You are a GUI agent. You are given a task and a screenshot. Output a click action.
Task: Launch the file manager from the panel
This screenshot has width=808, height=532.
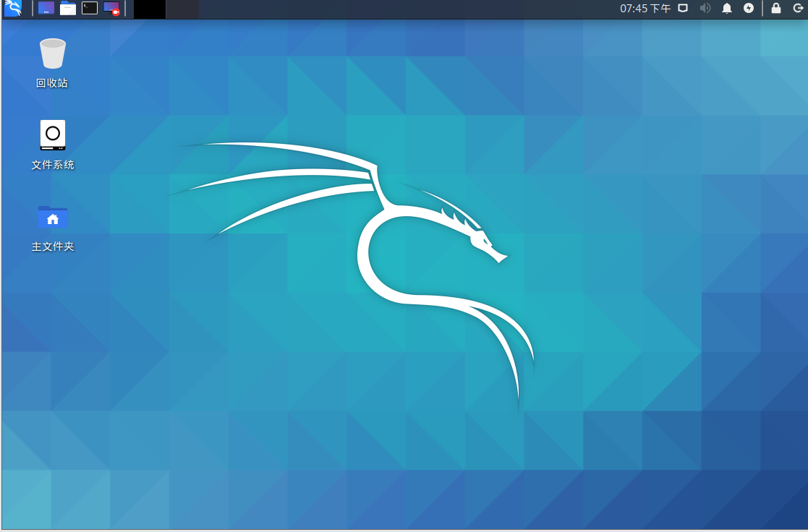68,8
